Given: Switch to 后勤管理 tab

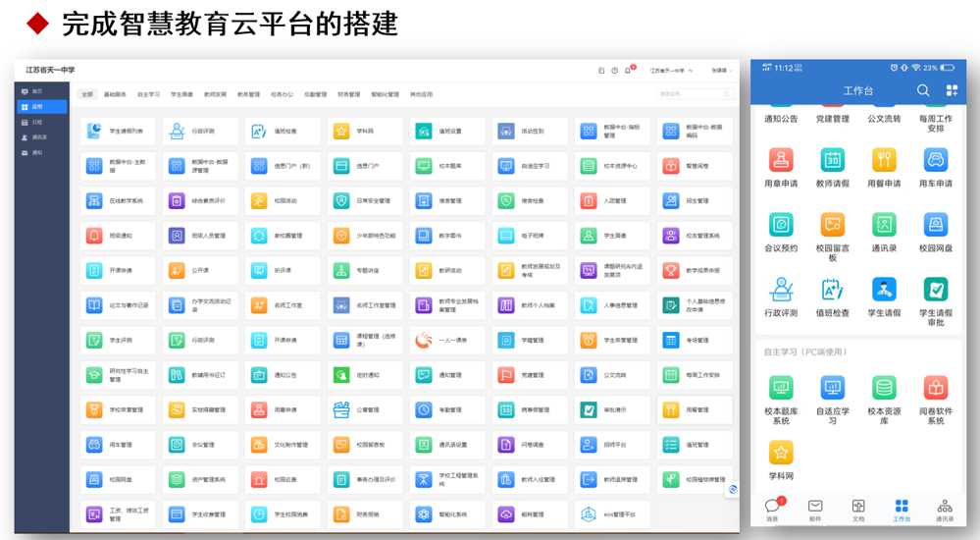Looking at the screenshot, I should point(315,94).
